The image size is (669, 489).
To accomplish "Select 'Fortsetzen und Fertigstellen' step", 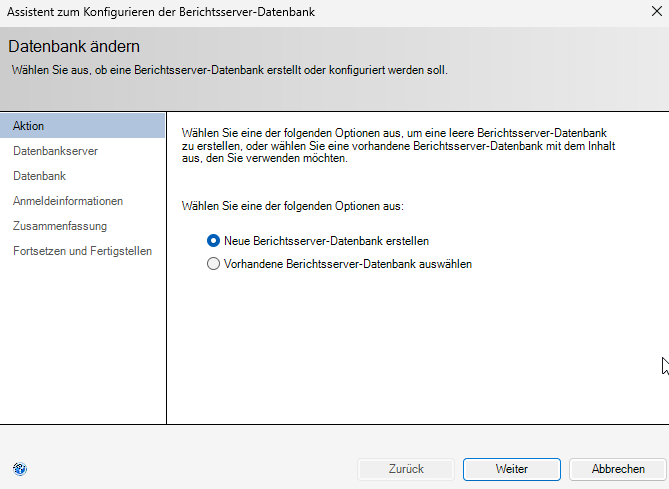I will click(x=82, y=251).
